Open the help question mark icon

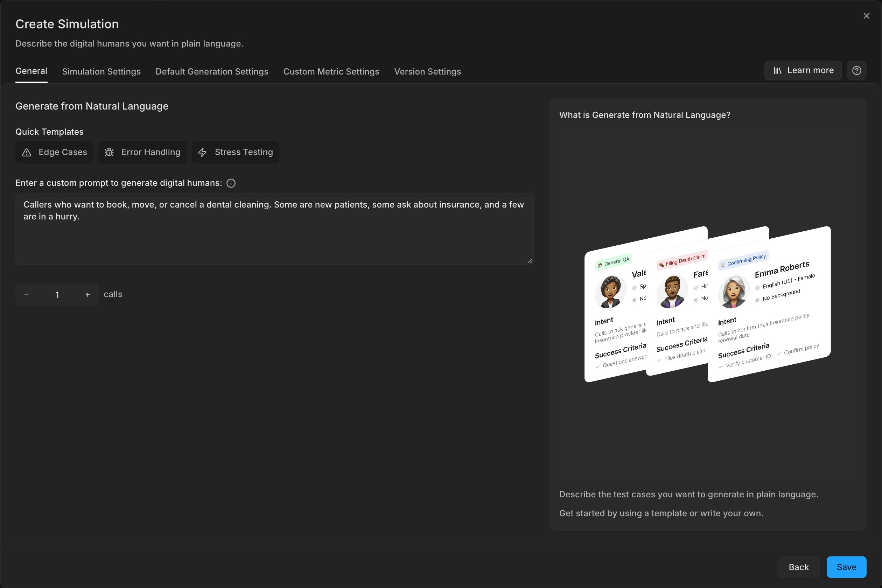[x=856, y=70]
